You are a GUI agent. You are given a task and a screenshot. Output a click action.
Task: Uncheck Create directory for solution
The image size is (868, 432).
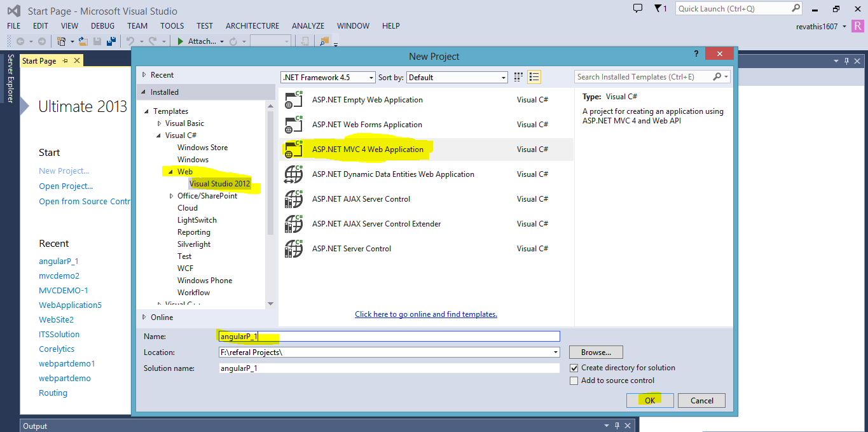574,368
